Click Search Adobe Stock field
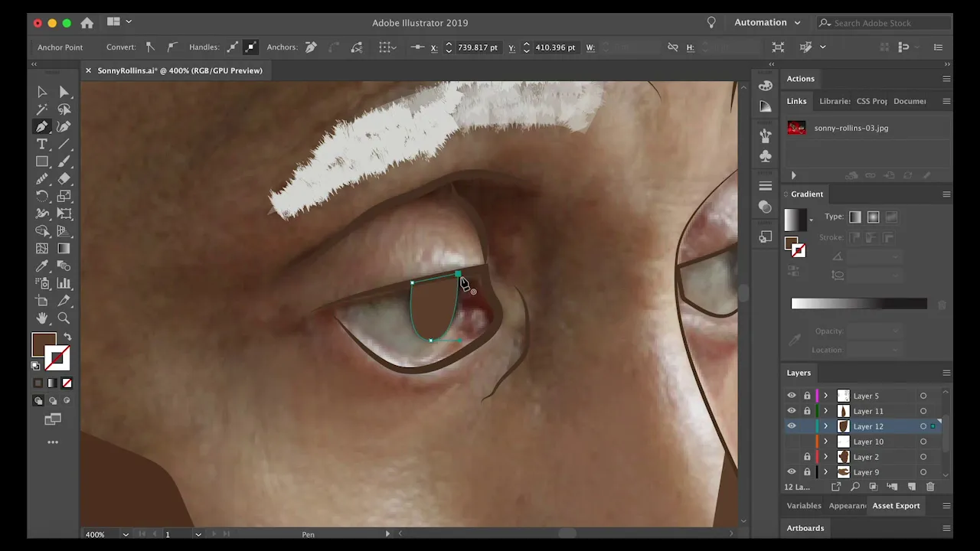The width and height of the screenshot is (980, 551). click(x=884, y=23)
